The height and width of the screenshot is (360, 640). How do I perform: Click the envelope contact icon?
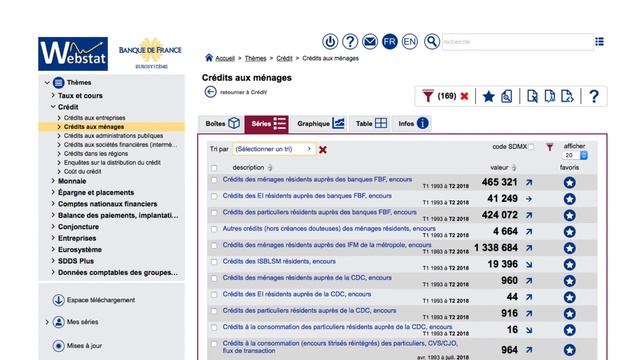click(370, 42)
